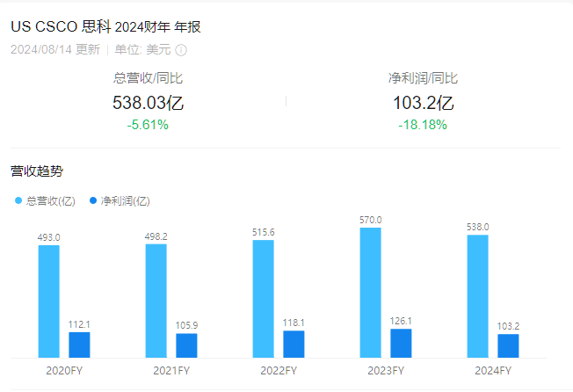This screenshot has width=573, height=392.
Task: Click the 538.03亿 total revenue figure
Action: [148, 103]
